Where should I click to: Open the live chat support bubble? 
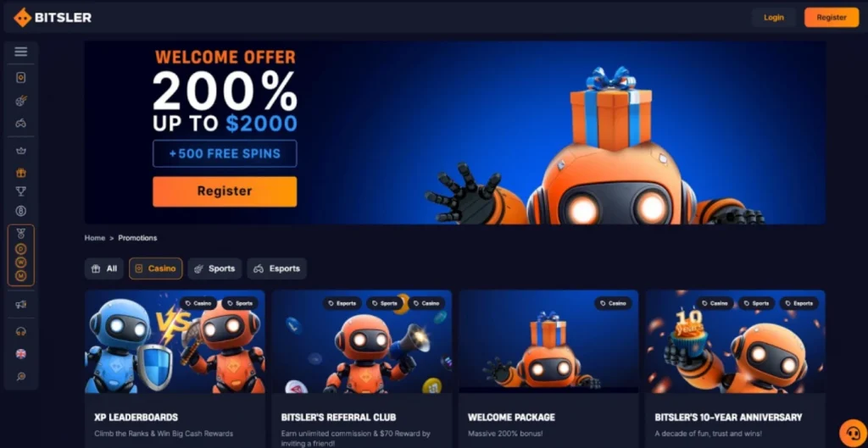[x=853, y=433]
